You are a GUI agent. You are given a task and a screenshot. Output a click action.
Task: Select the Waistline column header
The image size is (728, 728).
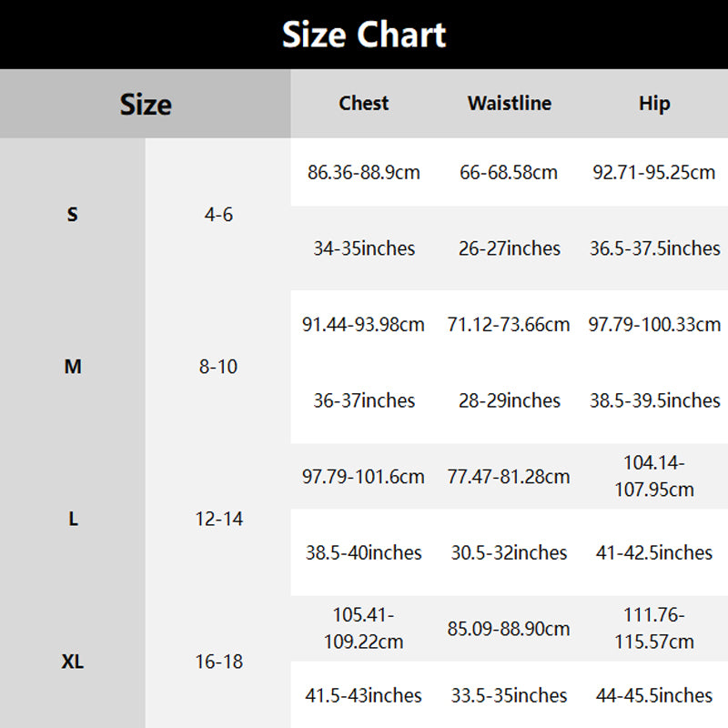click(x=510, y=104)
